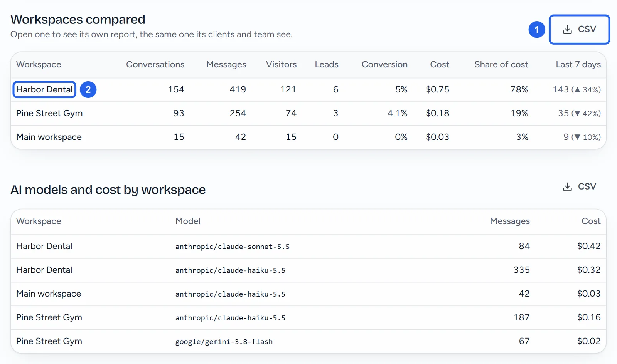Select the google/gemini-3.8-flash model name
Image resolution: width=617 pixels, height=364 pixels.
coord(224,342)
